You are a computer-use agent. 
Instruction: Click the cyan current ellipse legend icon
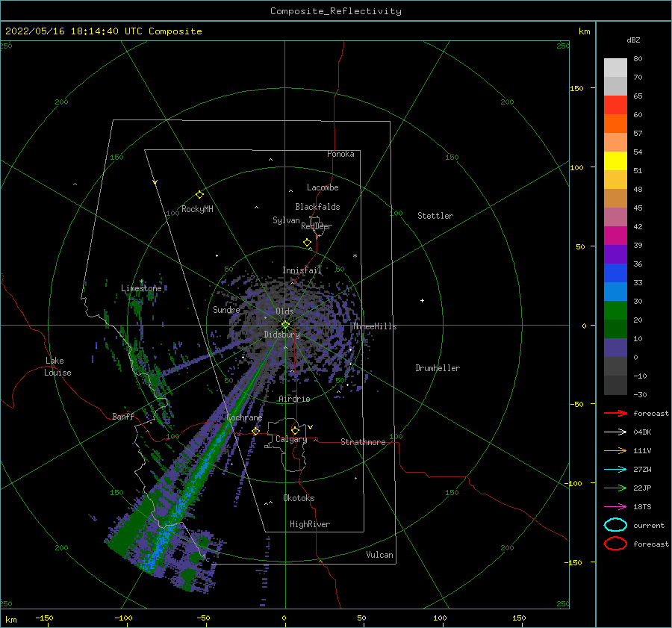[x=615, y=525]
